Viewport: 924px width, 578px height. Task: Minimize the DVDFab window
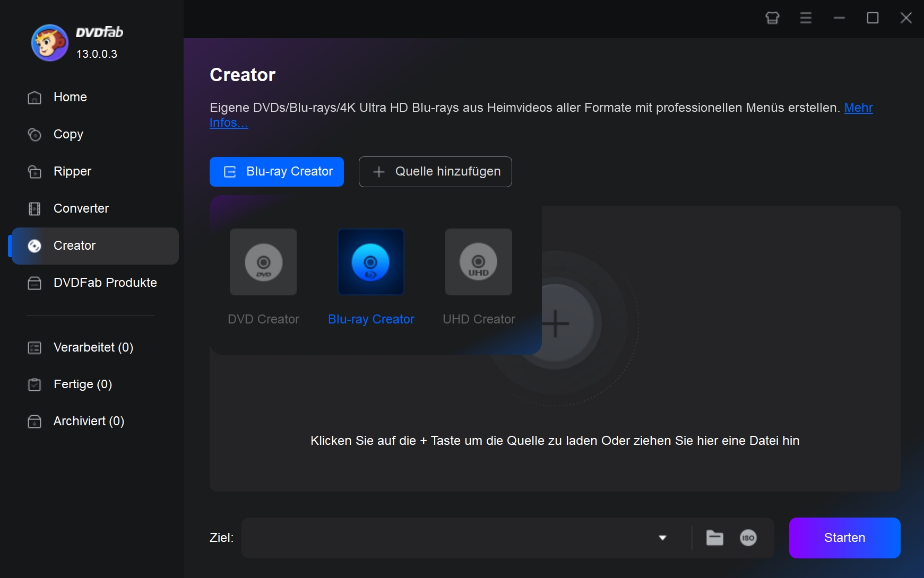839,18
